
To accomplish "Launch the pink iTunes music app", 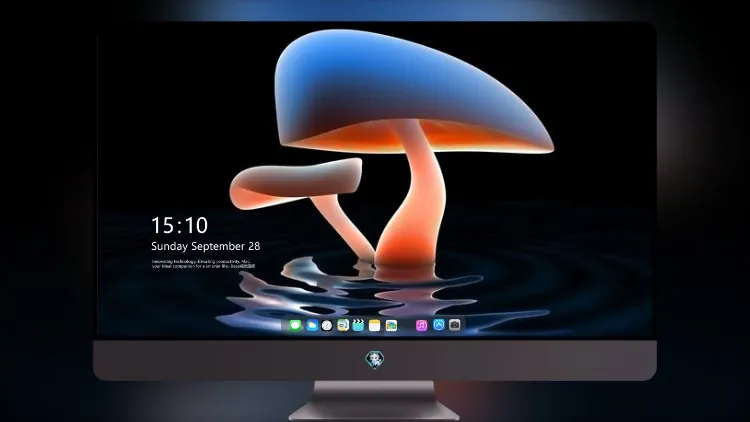I will tap(421, 325).
